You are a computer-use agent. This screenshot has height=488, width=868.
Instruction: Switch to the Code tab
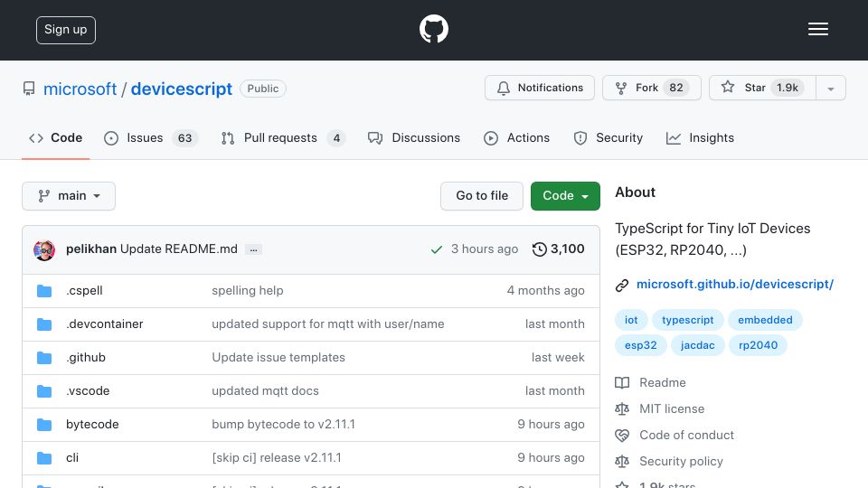pyautogui.click(x=55, y=137)
